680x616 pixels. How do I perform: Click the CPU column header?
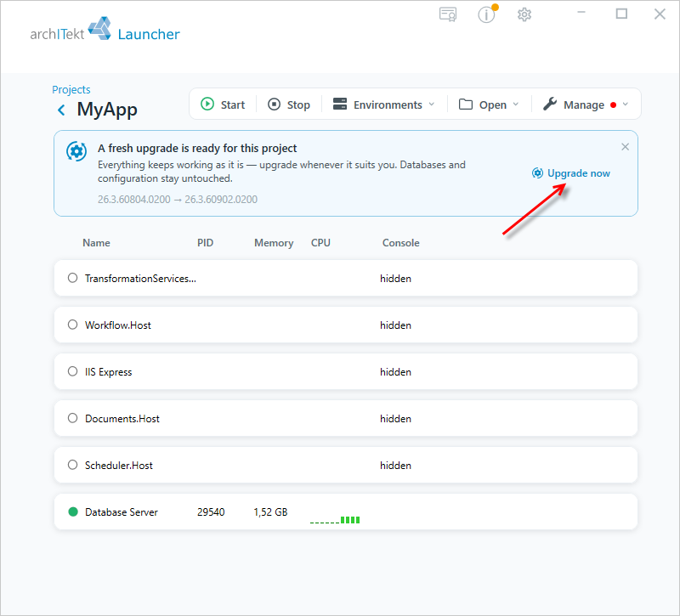pos(320,243)
